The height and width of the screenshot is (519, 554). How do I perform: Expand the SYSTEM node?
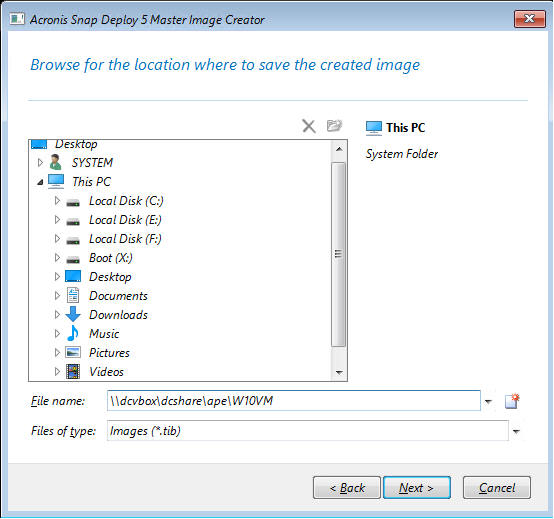pos(40,162)
